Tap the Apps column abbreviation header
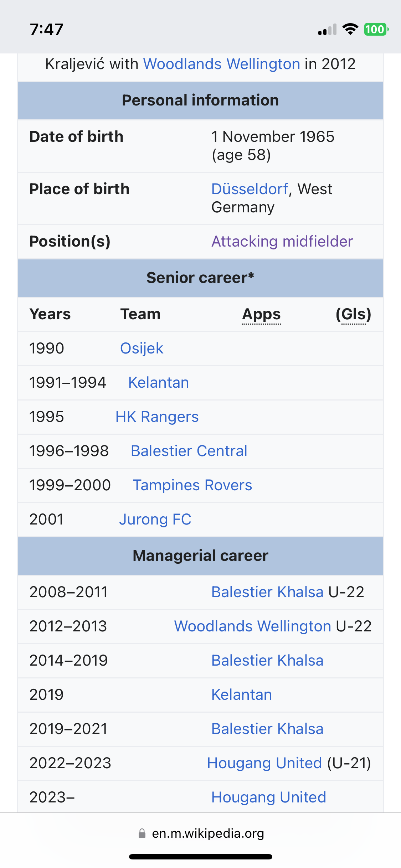 coord(261,314)
